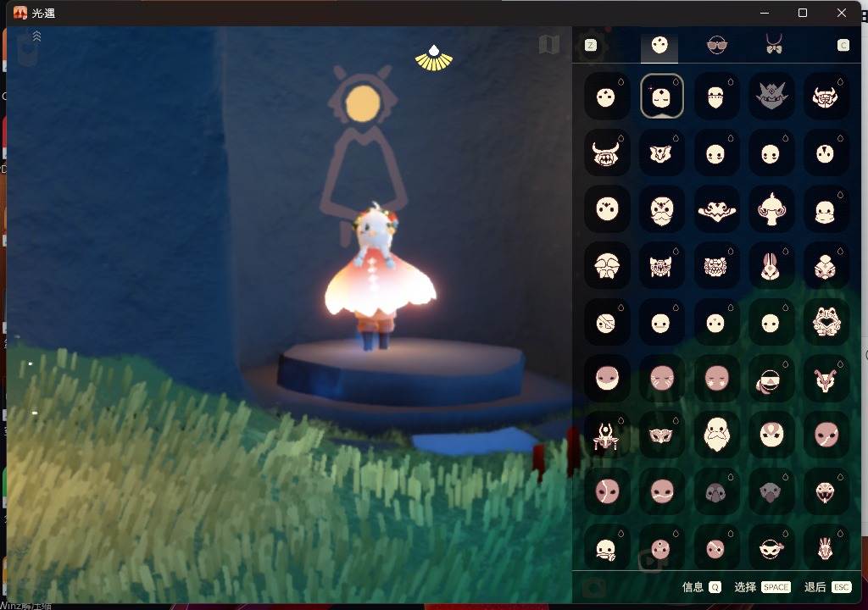Screen dimensions: 868x610
Task: Select the grey spiky crown demon mask
Action: 771,97
